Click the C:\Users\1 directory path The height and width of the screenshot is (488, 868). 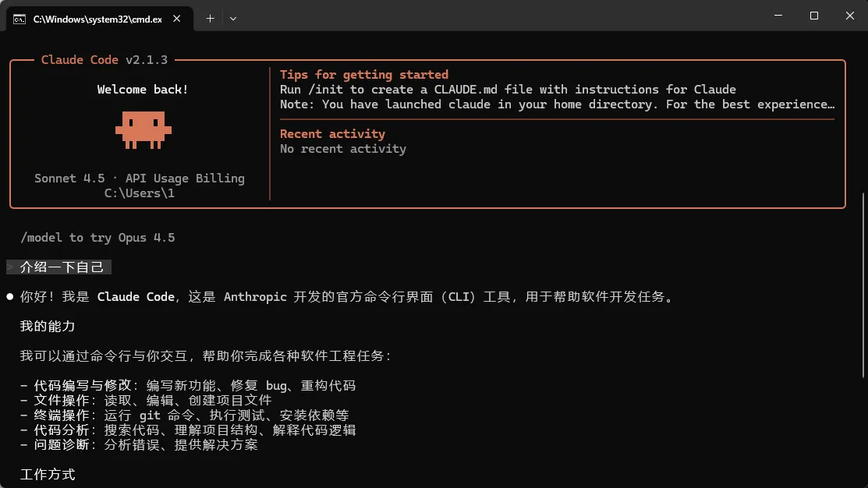[x=140, y=193]
